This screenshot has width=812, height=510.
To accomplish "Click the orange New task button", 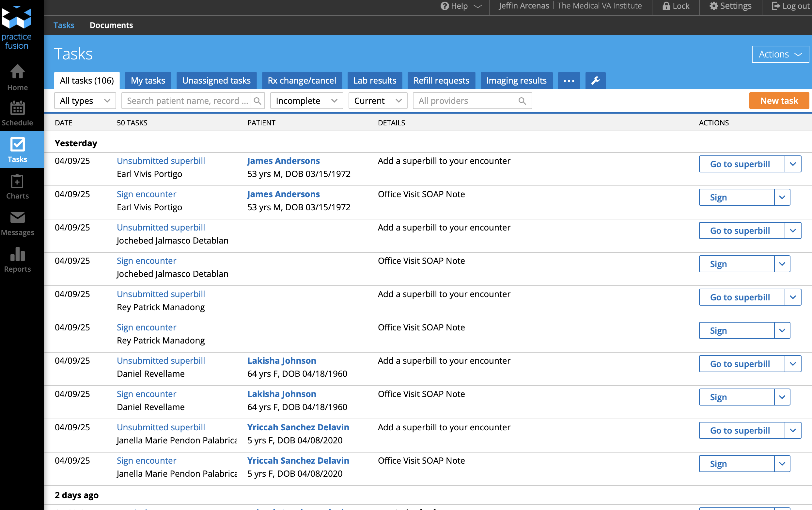I will (x=779, y=101).
